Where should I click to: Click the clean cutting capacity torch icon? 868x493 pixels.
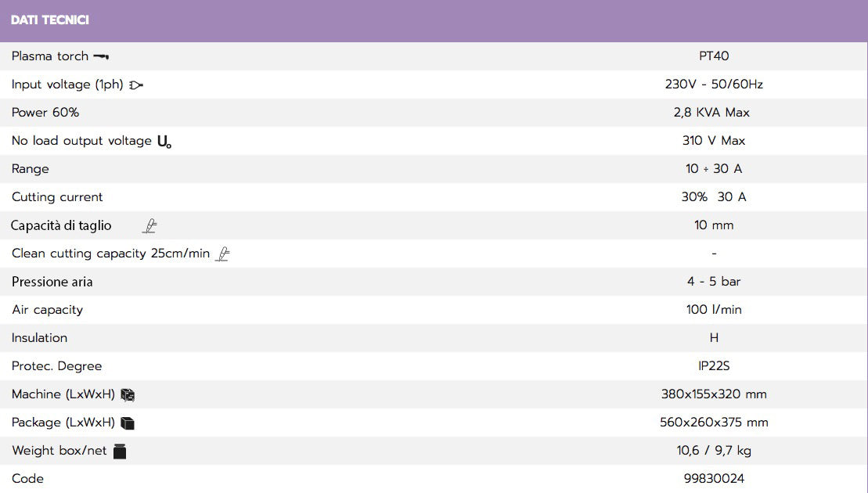click(222, 254)
